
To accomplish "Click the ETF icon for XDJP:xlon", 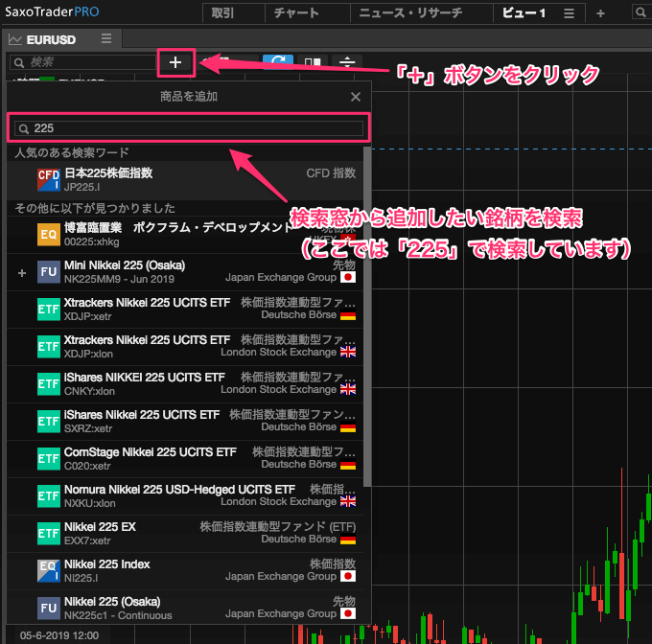I will (x=49, y=347).
